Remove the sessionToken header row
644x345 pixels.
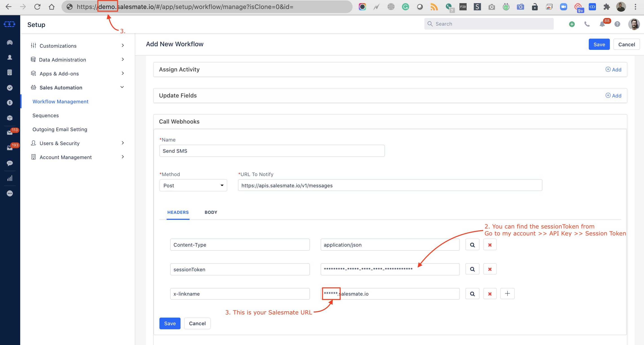[x=490, y=269]
